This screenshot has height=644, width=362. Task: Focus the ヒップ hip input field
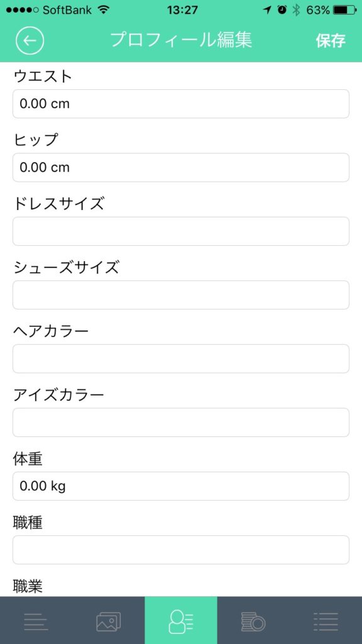[x=180, y=167]
